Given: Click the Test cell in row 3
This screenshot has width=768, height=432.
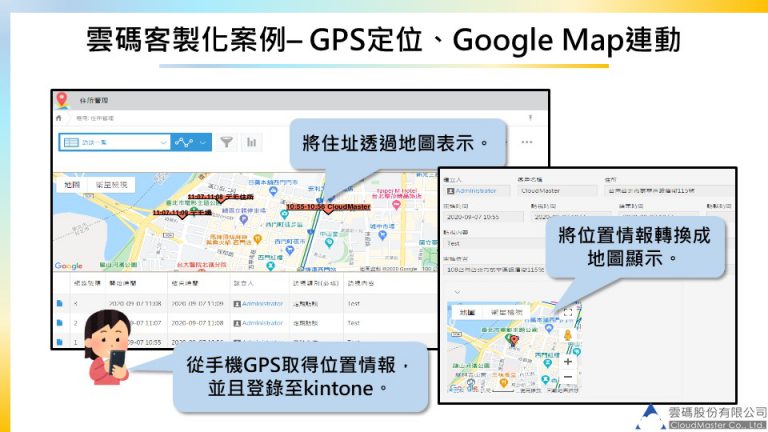Looking at the screenshot, I should (x=354, y=304).
